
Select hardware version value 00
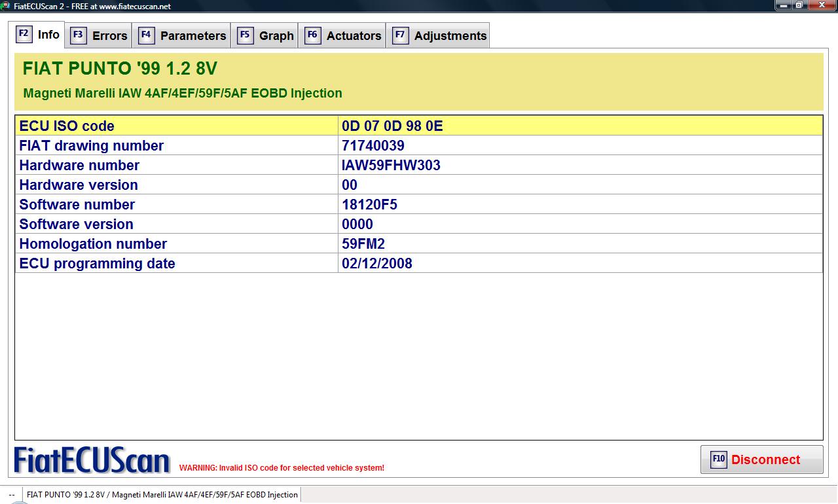click(x=350, y=185)
